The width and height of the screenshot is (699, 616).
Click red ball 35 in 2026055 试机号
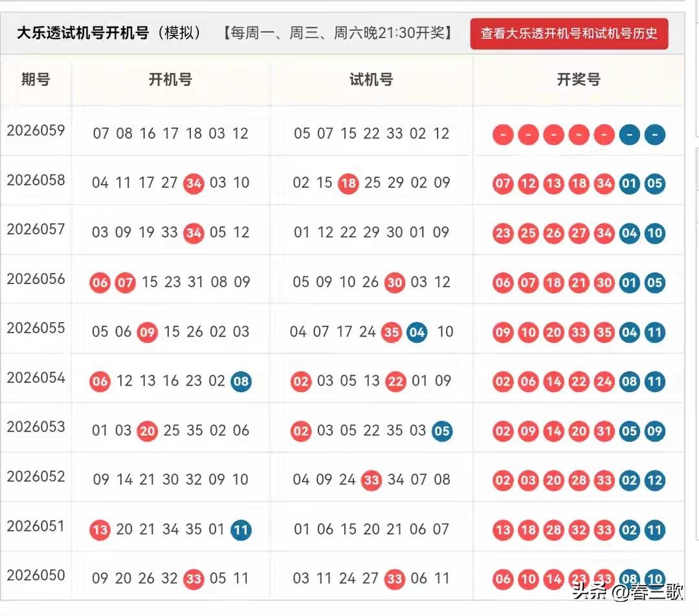tap(392, 332)
